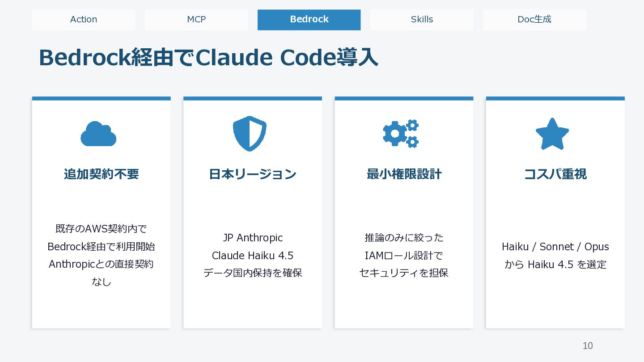Select the line Claude Haiku 4.5
644x362 pixels.
click(x=253, y=256)
